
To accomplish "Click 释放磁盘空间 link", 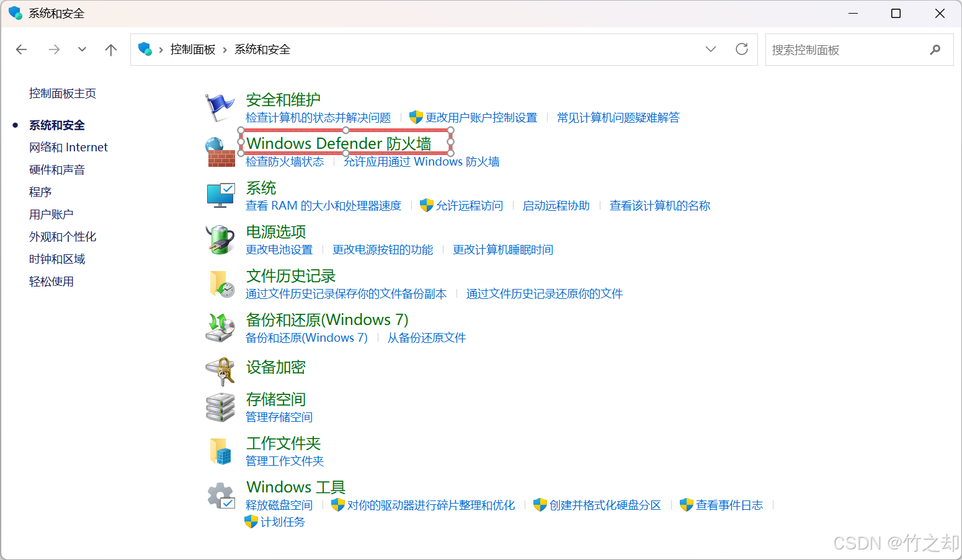I will 279,505.
